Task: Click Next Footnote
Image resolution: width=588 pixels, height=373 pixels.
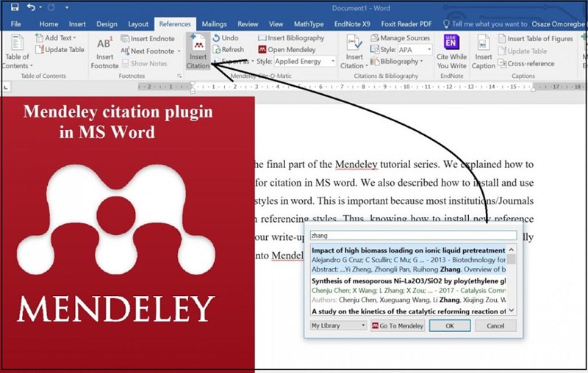Action: tap(148, 51)
